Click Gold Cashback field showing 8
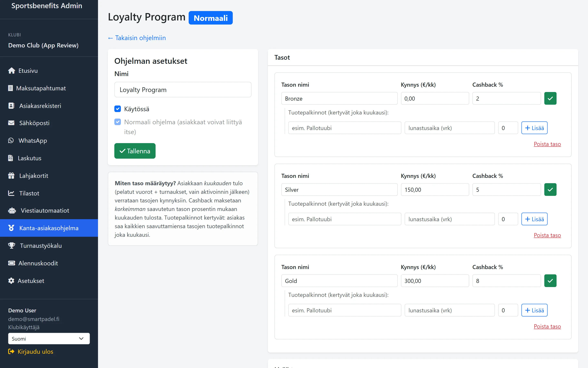The width and height of the screenshot is (588, 368). [x=506, y=281]
